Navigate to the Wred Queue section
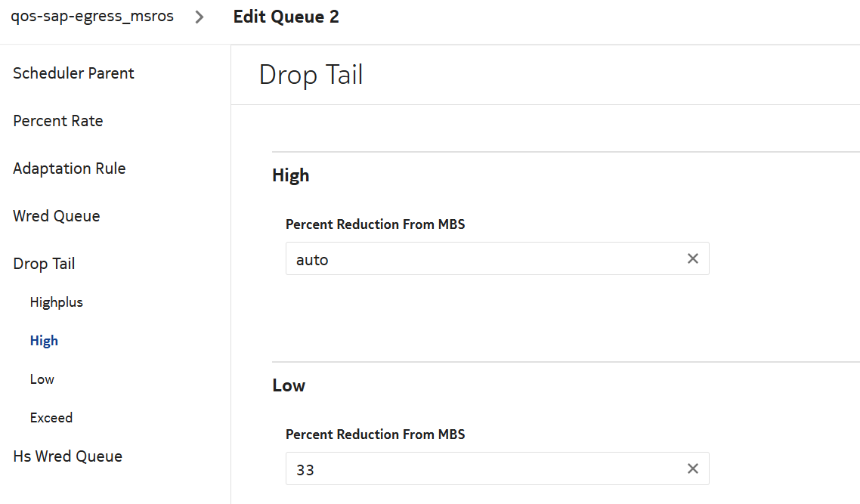Viewport: 860px width, 504px height. pyautogui.click(x=57, y=216)
